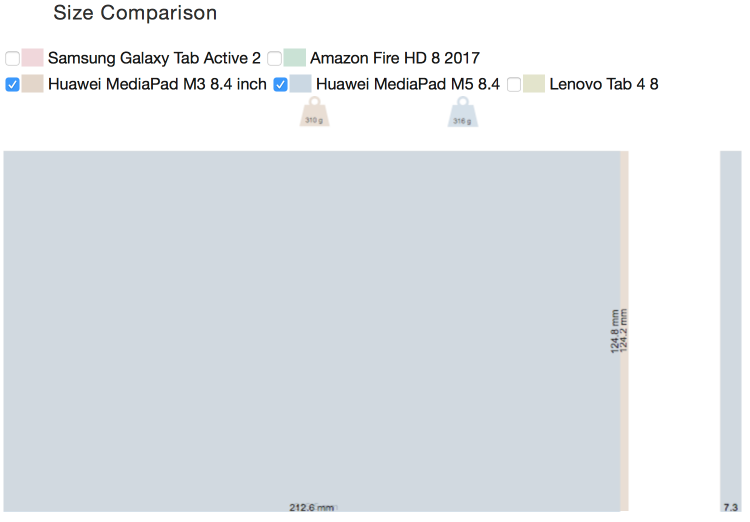Click Huawei MediaPad M3 8.4 inch label
The image size is (750, 522).
[157, 84]
